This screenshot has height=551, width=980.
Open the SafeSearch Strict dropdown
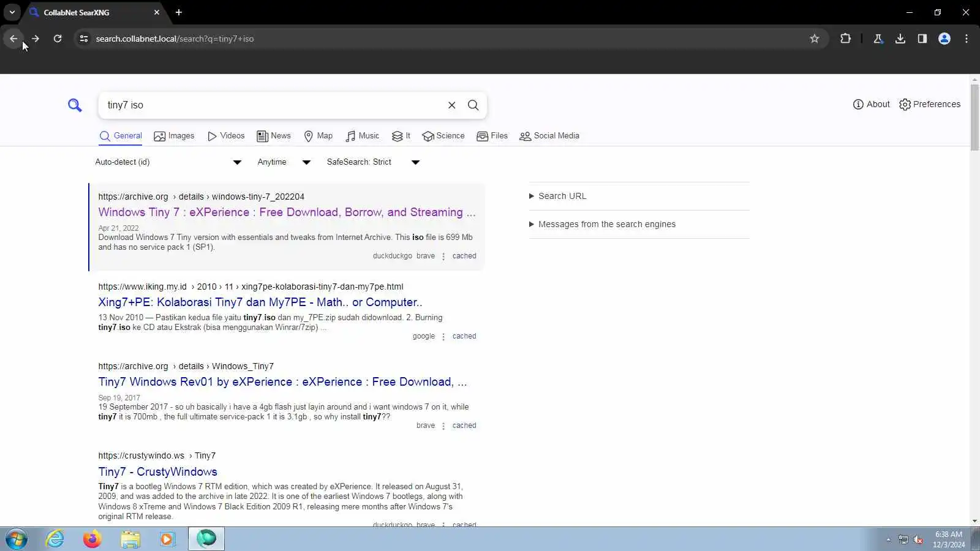[373, 162]
